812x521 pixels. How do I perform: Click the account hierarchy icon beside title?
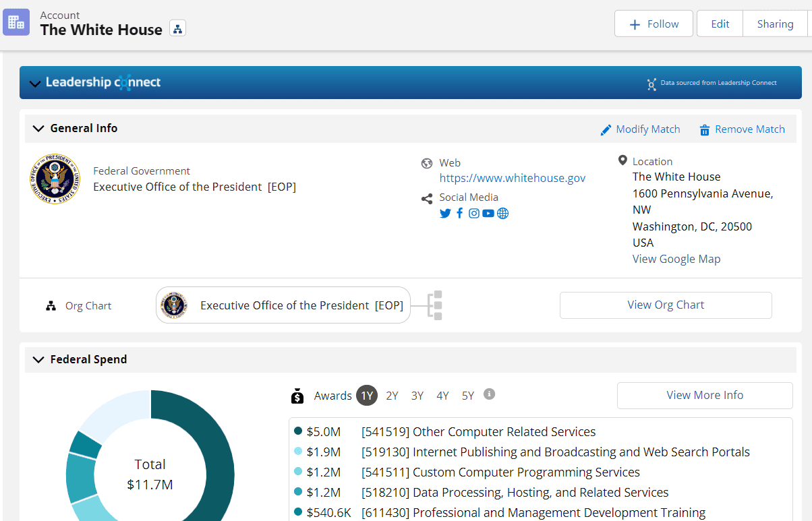coord(177,28)
